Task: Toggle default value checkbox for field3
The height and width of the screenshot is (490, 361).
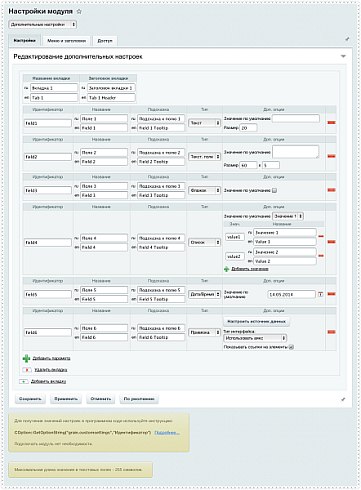Action: point(274,190)
